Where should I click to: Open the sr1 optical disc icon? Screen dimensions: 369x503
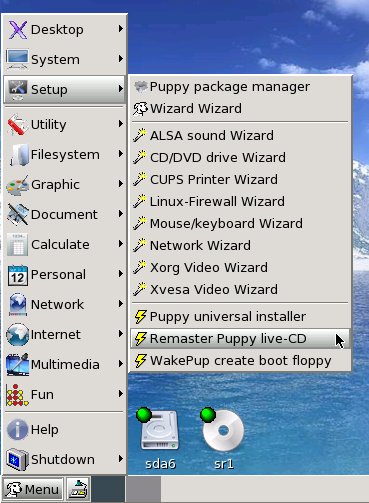pyautogui.click(x=222, y=430)
